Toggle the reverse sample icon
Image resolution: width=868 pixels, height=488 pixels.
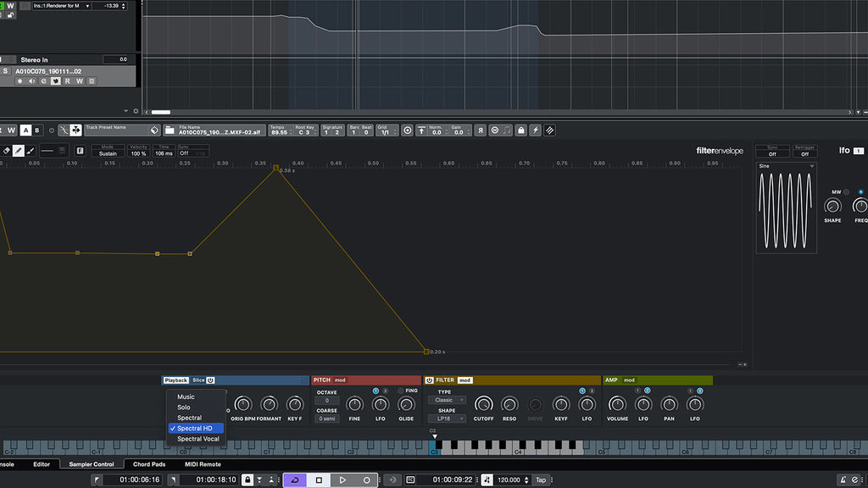480,130
